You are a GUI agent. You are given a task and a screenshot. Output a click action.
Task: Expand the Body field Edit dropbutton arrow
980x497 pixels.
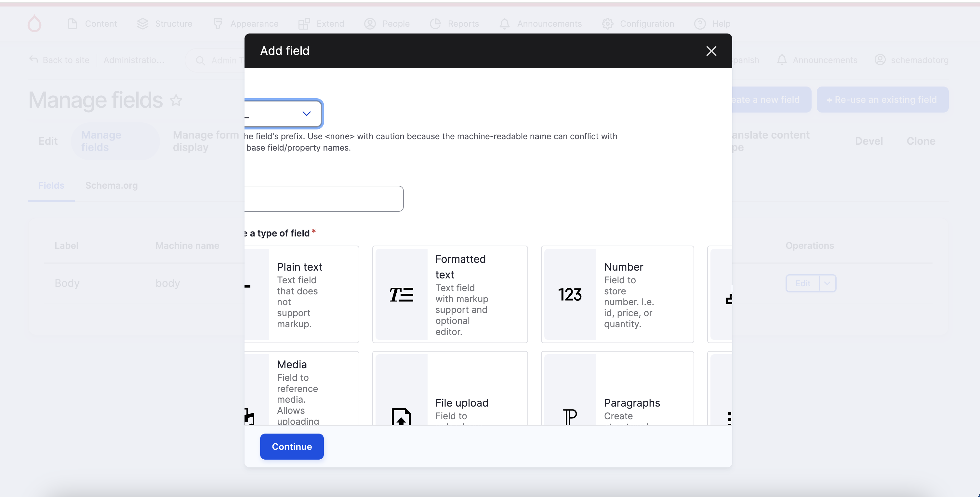[827, 283]
